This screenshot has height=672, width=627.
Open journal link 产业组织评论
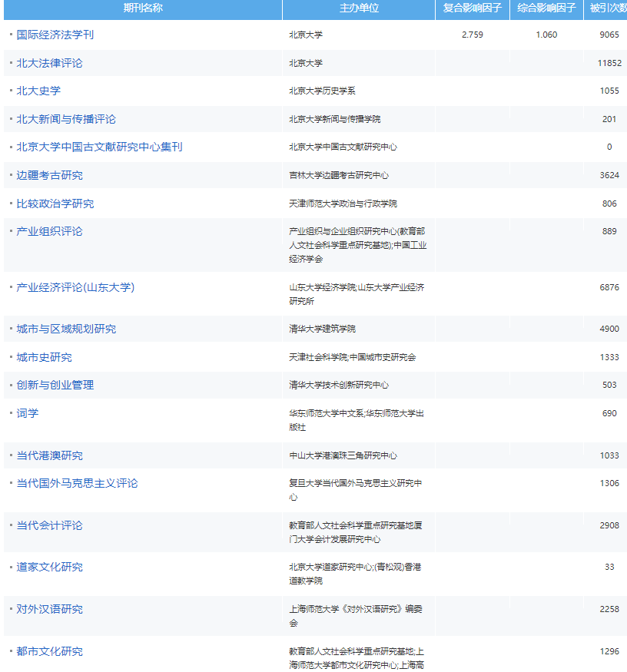click(49, 231)
